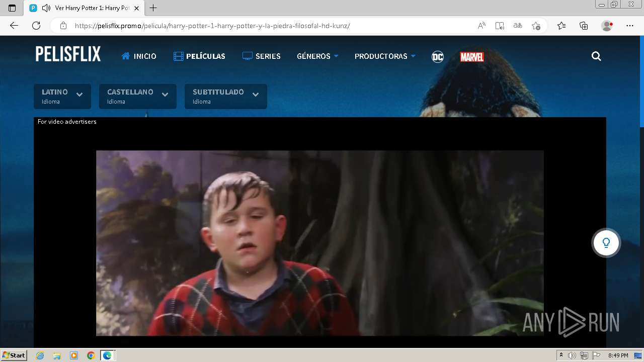
Task: Open the site search magnifier
Action: pos(596,56)
